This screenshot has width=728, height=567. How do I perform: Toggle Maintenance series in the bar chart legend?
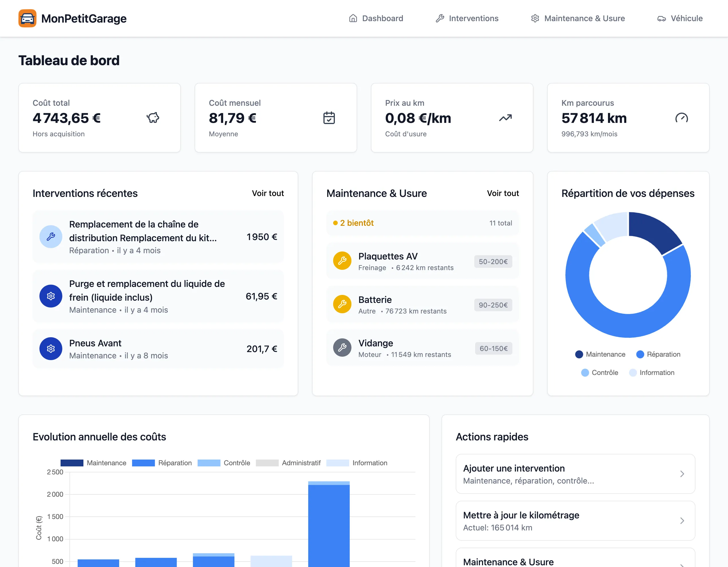tap(93, 463)
